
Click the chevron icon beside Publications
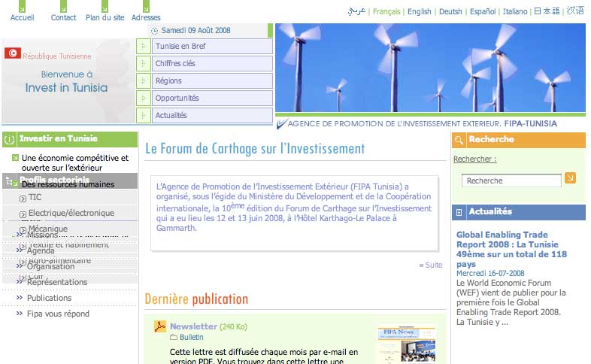(20, 298)
